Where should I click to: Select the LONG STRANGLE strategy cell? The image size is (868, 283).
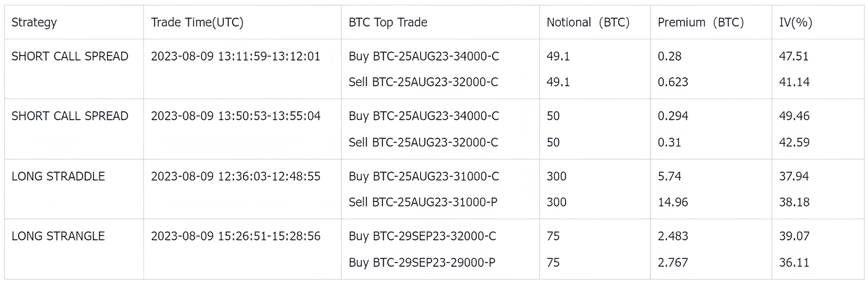(58, 236)
